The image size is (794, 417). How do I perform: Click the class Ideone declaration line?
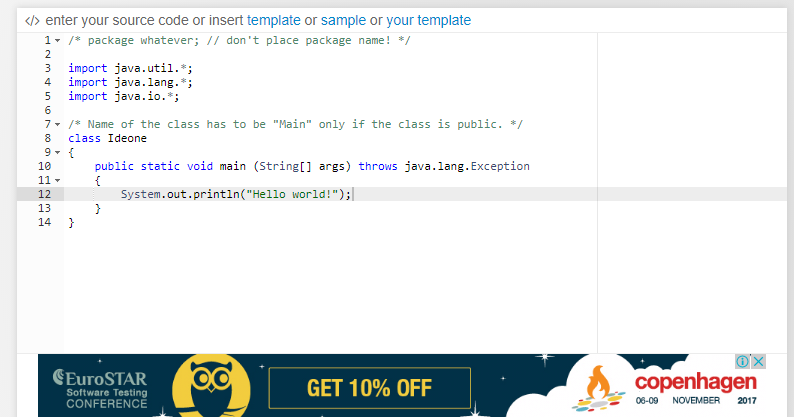point(107,138)
